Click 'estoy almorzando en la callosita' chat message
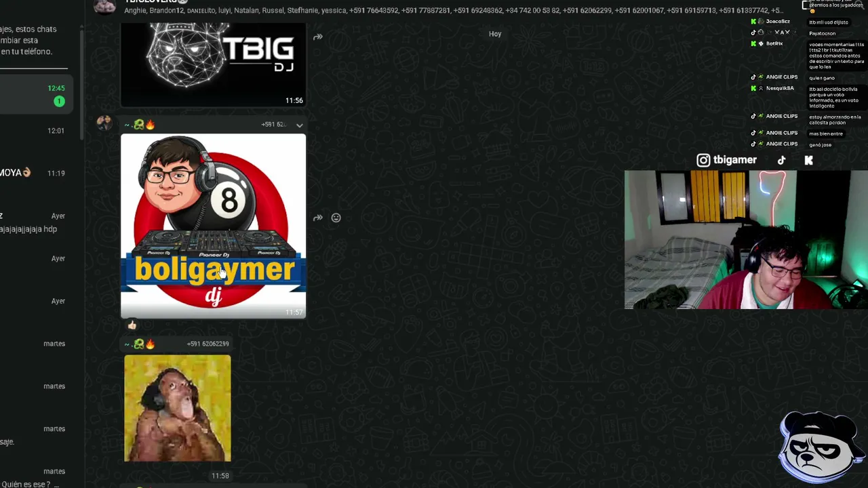 pyautogui.click(x=835, y=119)
